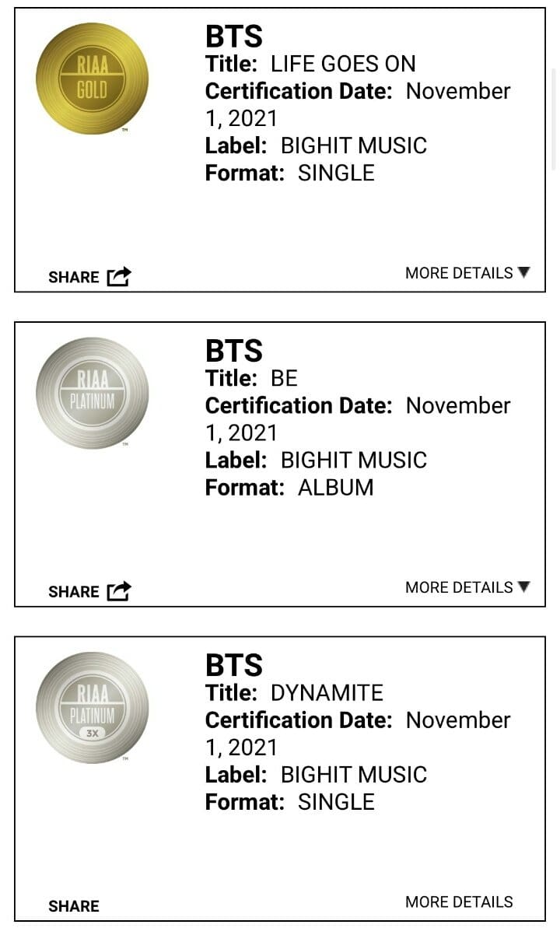Expand the down arrow in Life Goes On card
Image resolution: width=560 pixels, height=942 pixels.
pos(523,272)
